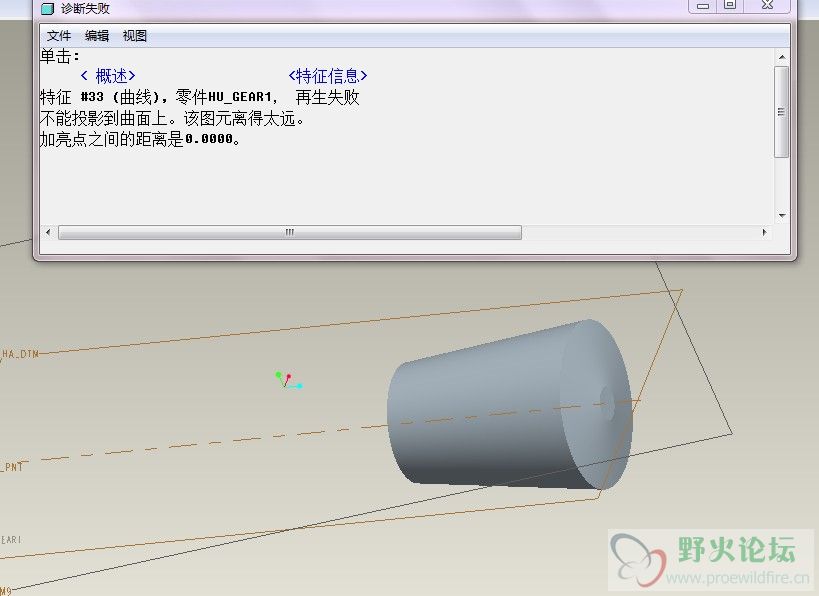Click the PNT datum point label

13,466
